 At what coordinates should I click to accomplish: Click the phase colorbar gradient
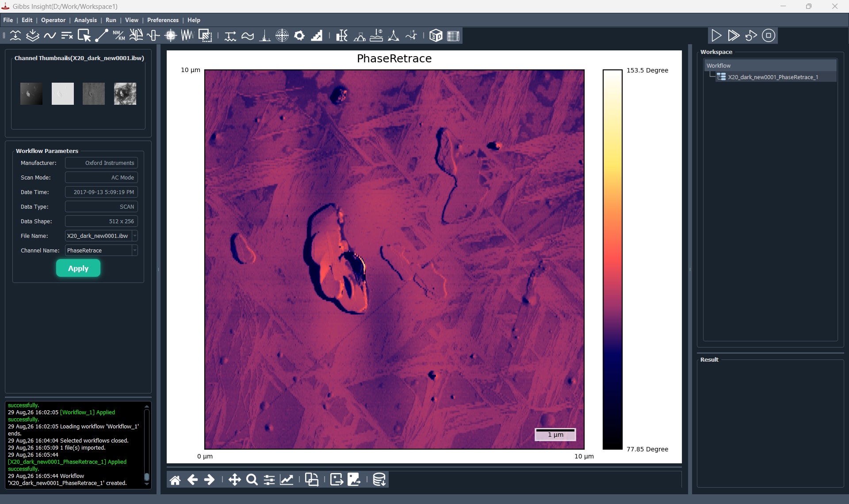point(612,260)
